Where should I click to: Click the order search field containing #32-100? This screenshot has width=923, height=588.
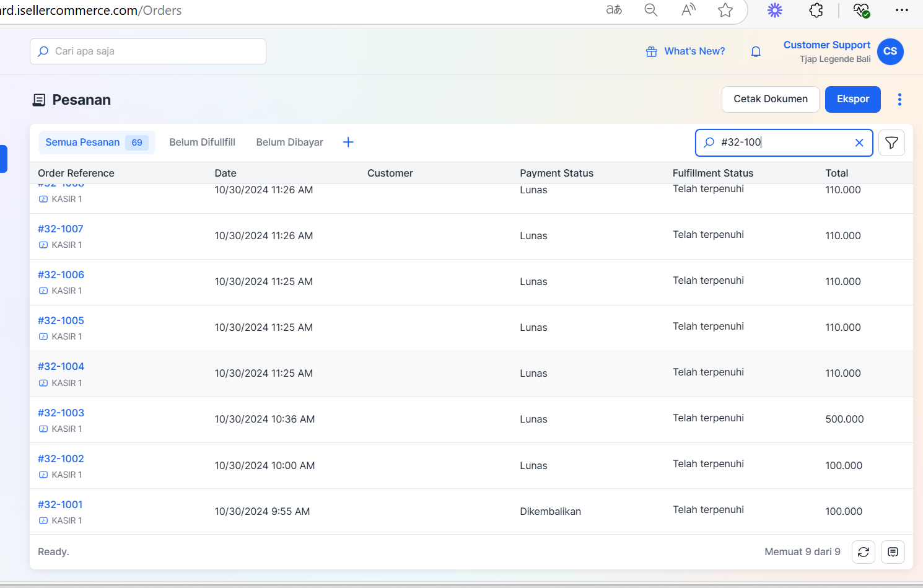pyautogui.click(x=784, y=143)
